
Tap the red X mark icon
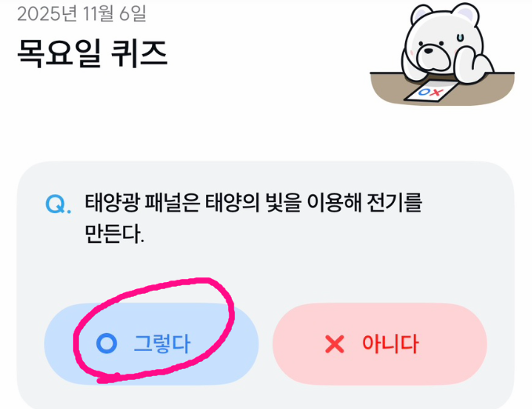(335, 344)
